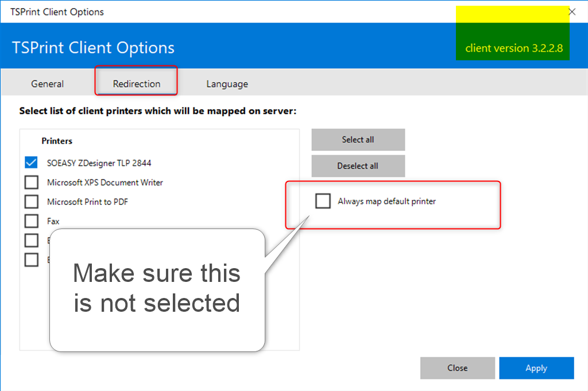Image resolution: width=588 pixels, height=391 pixels.
Task: Close the TSPrint Client Options window
Action: (572, 11)
